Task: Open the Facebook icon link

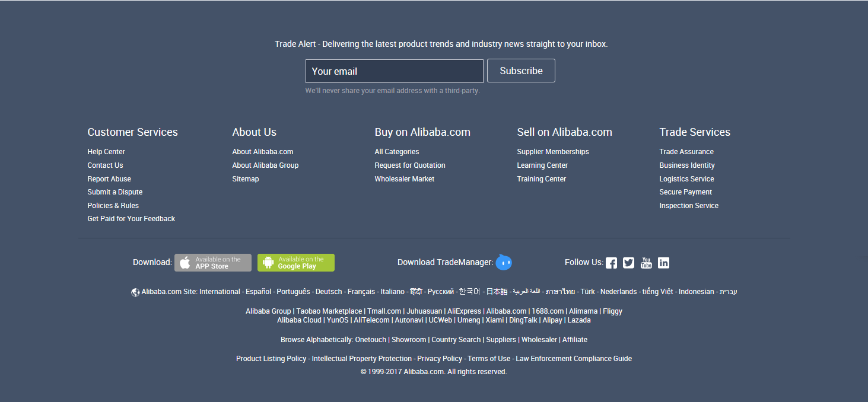Action: click(611, 263)
